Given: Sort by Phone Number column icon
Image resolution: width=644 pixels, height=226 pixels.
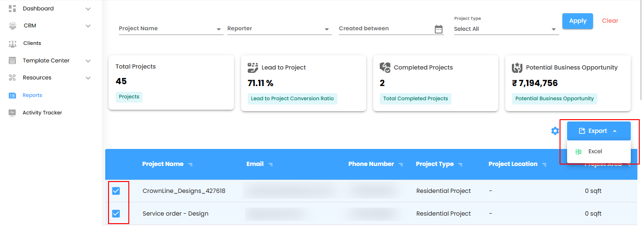Looking at the screenshot, I should click(401, 165).
